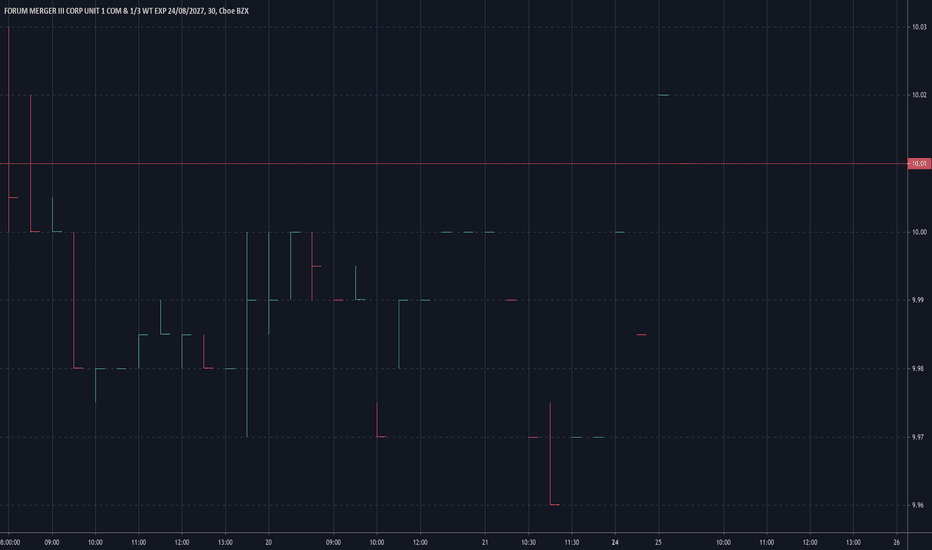The image size is (932, 550).
Task: Click the 9.99 price axis label
Action: tap(918, 300)
